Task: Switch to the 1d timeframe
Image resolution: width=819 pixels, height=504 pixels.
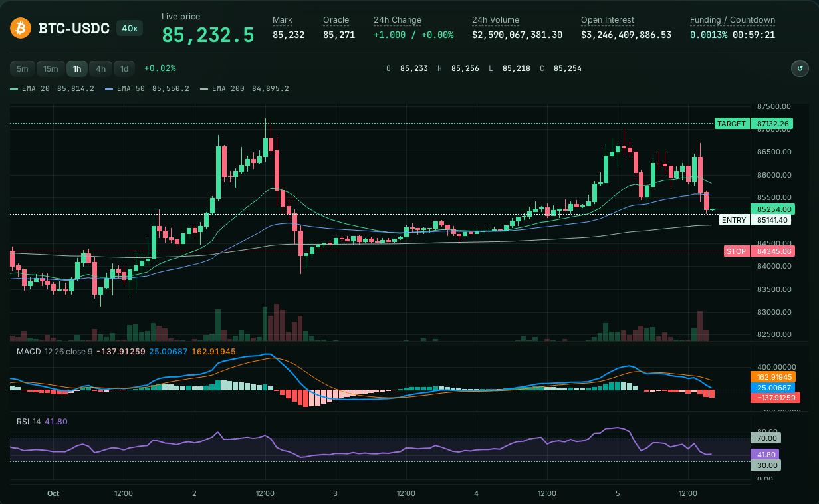Action: (x=124, y=68)
